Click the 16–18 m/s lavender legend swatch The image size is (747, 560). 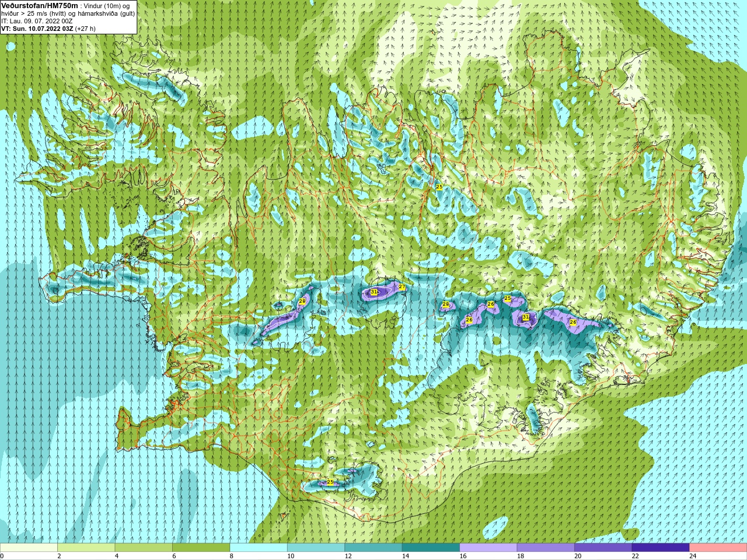click(488, 548)
